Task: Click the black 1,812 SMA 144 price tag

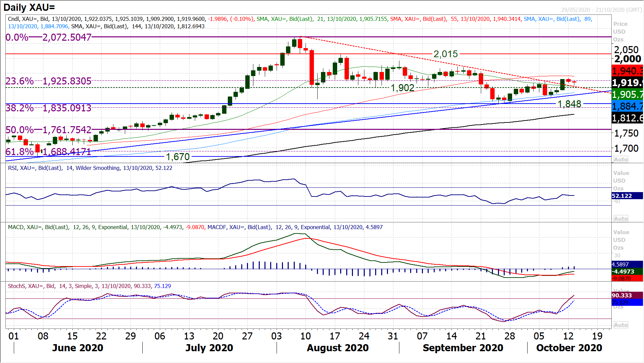Action: [628, 118]
